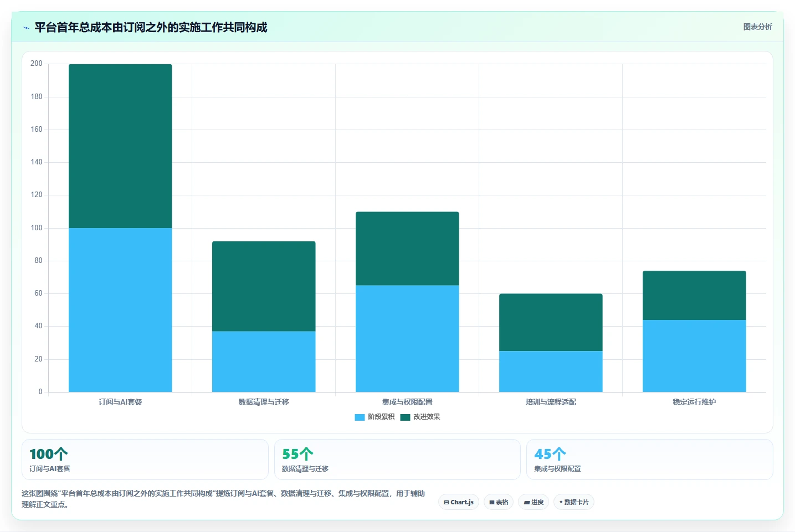The height and width of the screenshot is (532, 795).
Task: Click the 表格 tag
Action: point(499,502)
